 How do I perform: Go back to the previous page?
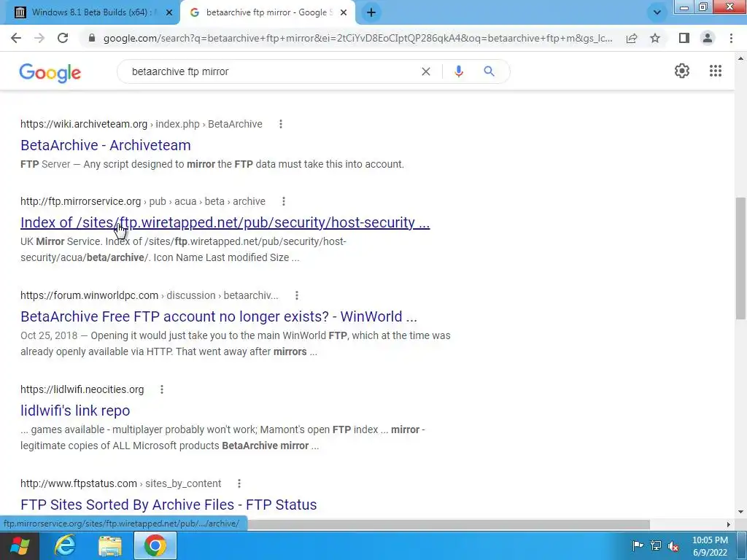click(x=16, y=38)
